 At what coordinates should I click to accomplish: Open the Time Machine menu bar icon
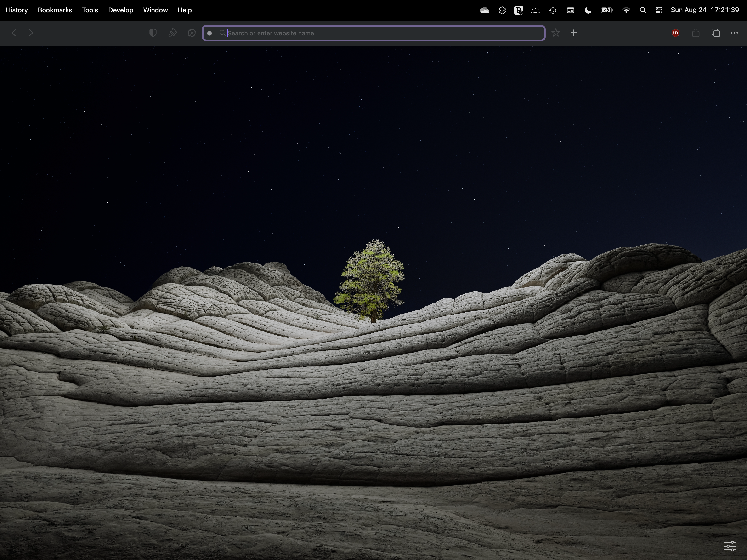pos(553,10)
